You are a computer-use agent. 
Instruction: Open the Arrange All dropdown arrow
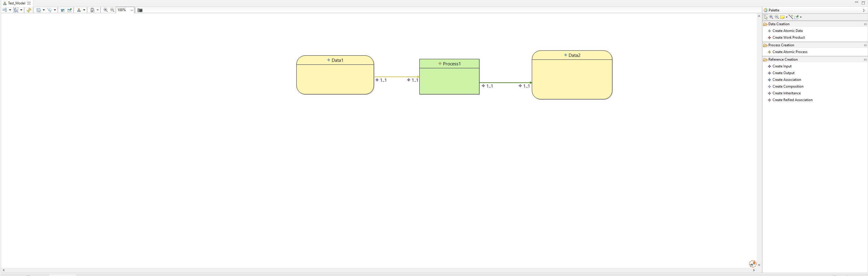(10, 10)
